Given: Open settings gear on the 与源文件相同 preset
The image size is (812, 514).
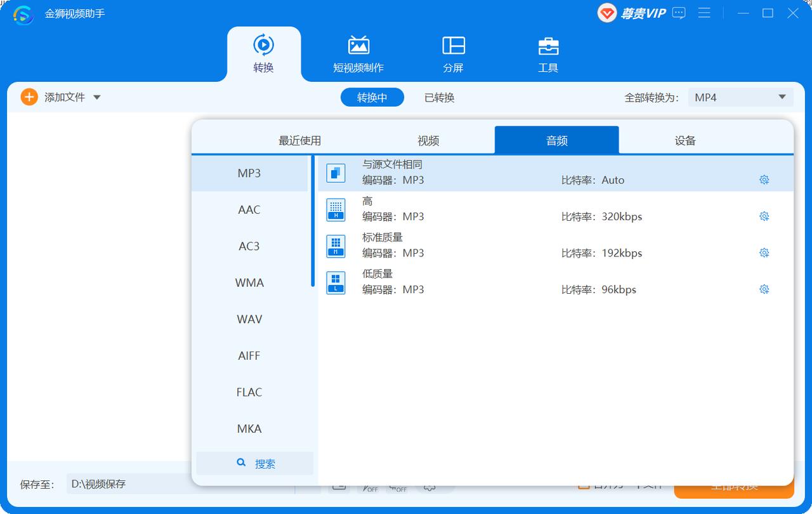Looking at the screenshot, I should (764, 180).
